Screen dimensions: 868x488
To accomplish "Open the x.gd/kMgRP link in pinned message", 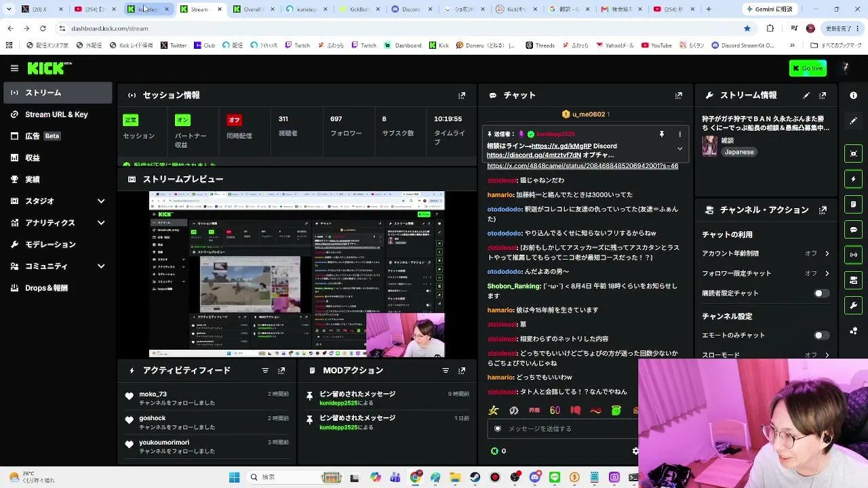I will 561,146.
